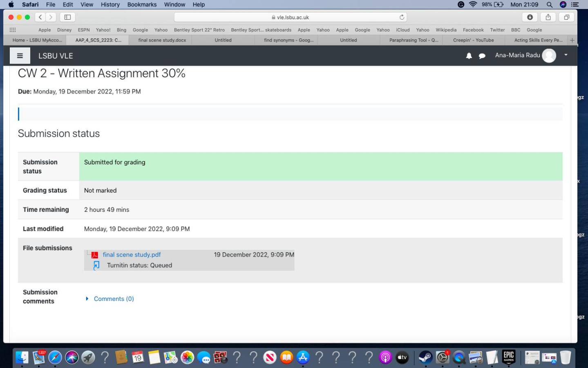Open Trash in the dock
Screen dimensions: 588x368
tap(566, 357)
